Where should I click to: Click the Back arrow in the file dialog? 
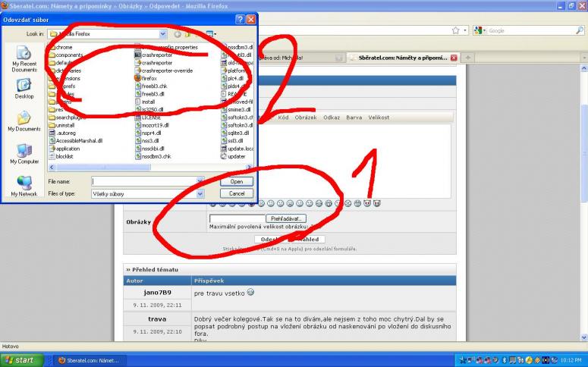click(177, 34)
